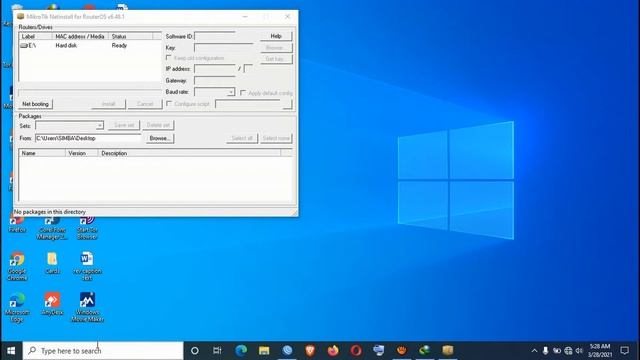Click the MAC address / Media column header
This screenshot has width=640, height=360.
(80, 37)
